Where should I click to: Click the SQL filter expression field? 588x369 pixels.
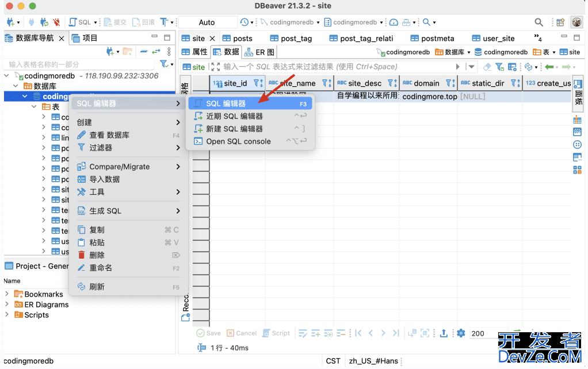pos(338,67)
